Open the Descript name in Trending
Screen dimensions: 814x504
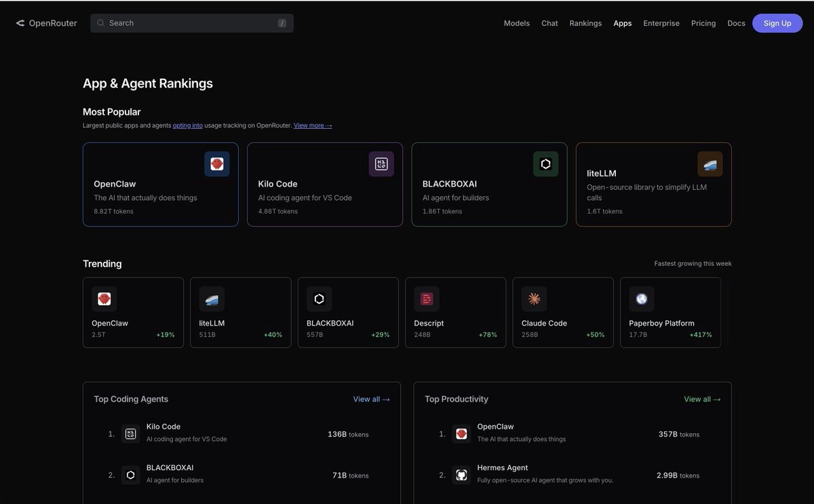(x=429, y=324)
